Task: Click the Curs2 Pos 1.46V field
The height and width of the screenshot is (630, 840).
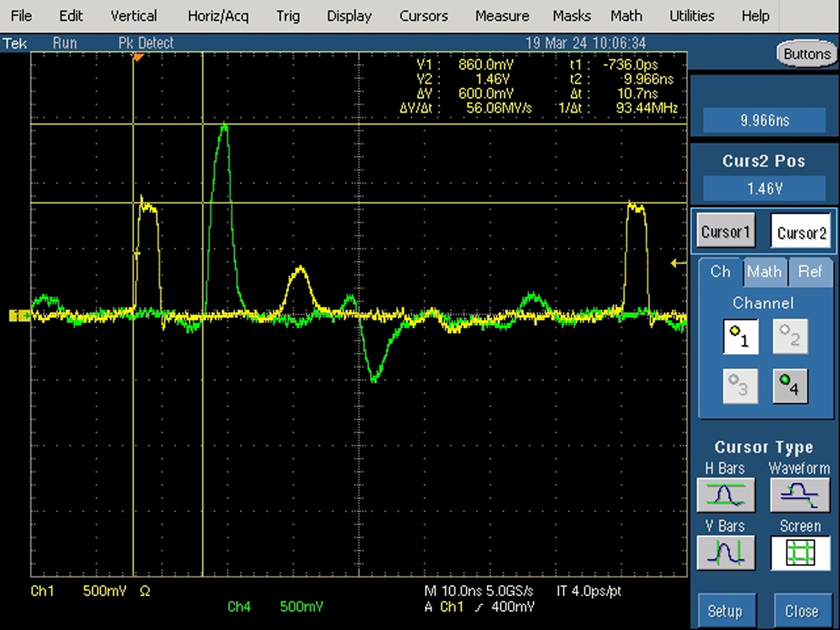Action: [764, 189]
